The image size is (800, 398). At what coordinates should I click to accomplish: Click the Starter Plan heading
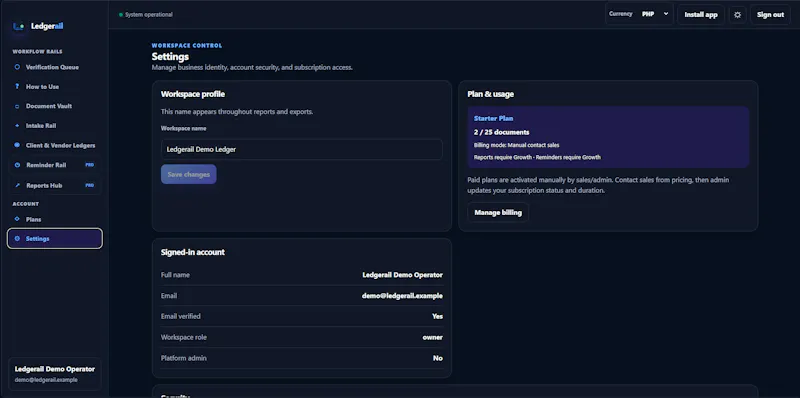tap(493, 118)
